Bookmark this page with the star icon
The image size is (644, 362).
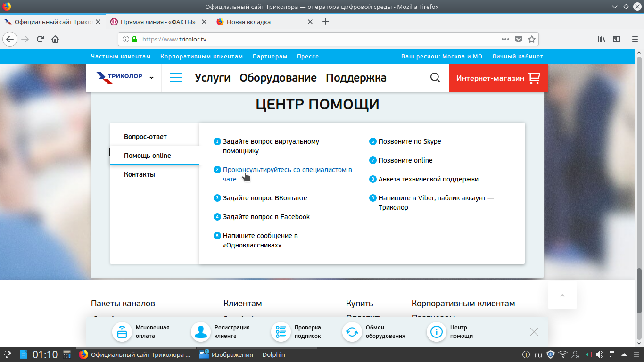(x=532, y=39)
